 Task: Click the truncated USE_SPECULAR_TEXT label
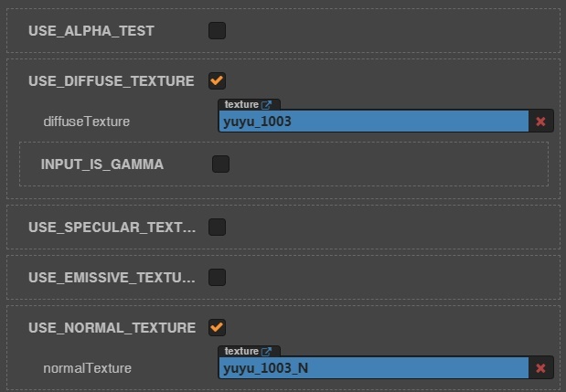pos(112,228)
